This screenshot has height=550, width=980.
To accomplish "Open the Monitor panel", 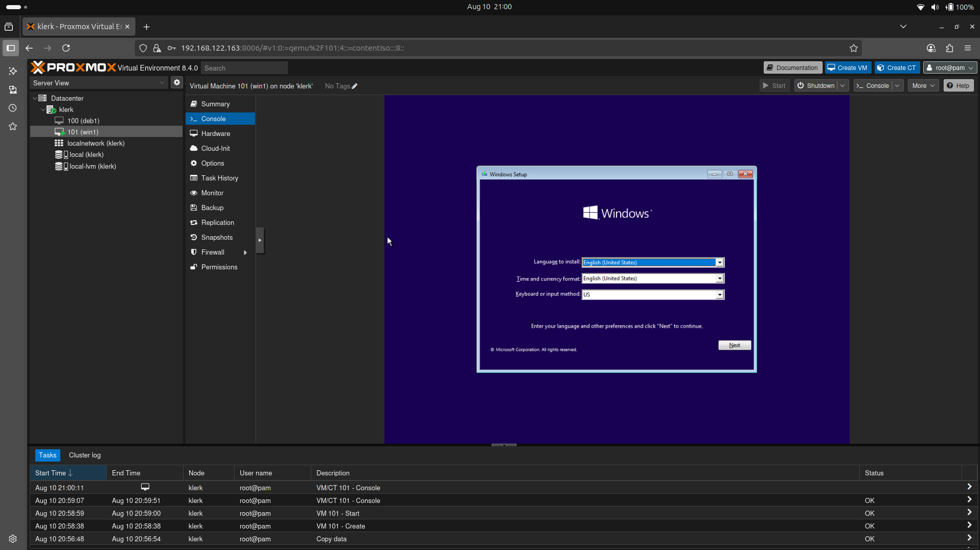I will tap(212, 193).
